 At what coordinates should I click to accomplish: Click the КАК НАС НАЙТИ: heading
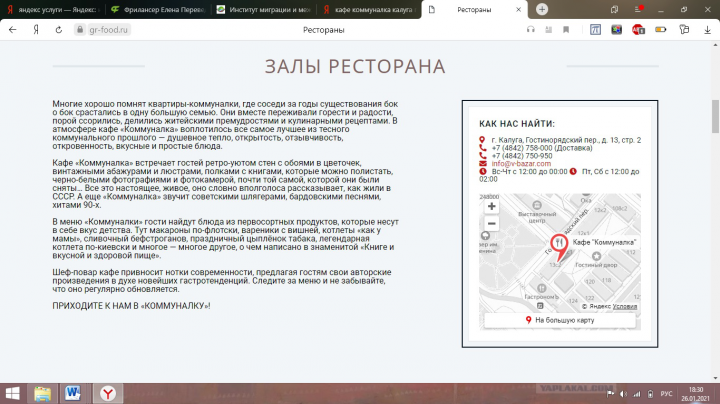[x=517, y=124]
